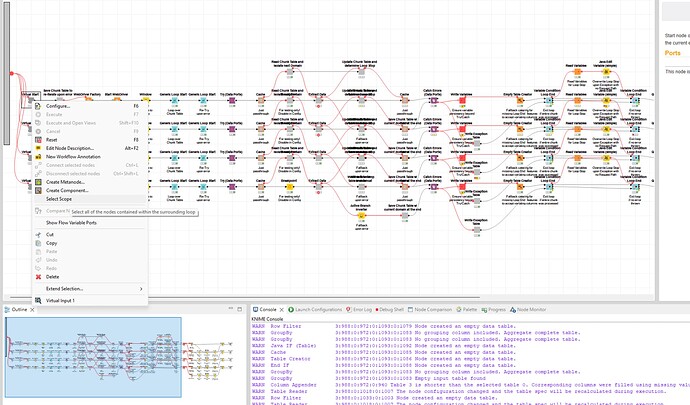Click the KNIME Console title text
Viewport: 690px width, 405px height.
pyautogui.click(x=267, y=319)
